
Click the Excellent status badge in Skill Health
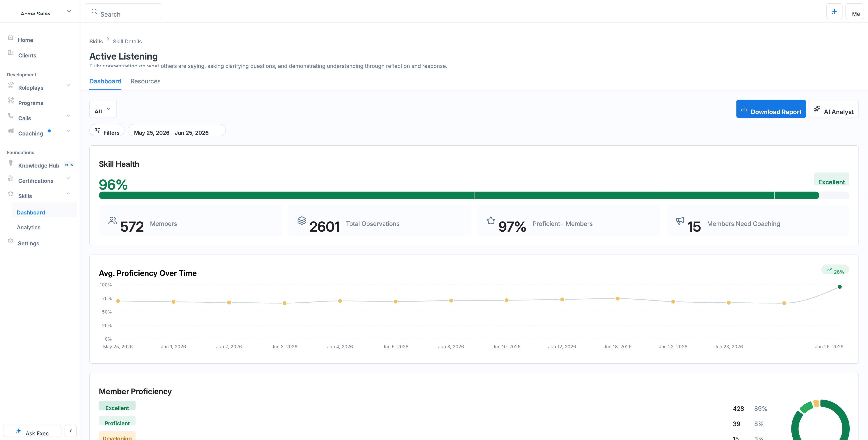[831, 179]
